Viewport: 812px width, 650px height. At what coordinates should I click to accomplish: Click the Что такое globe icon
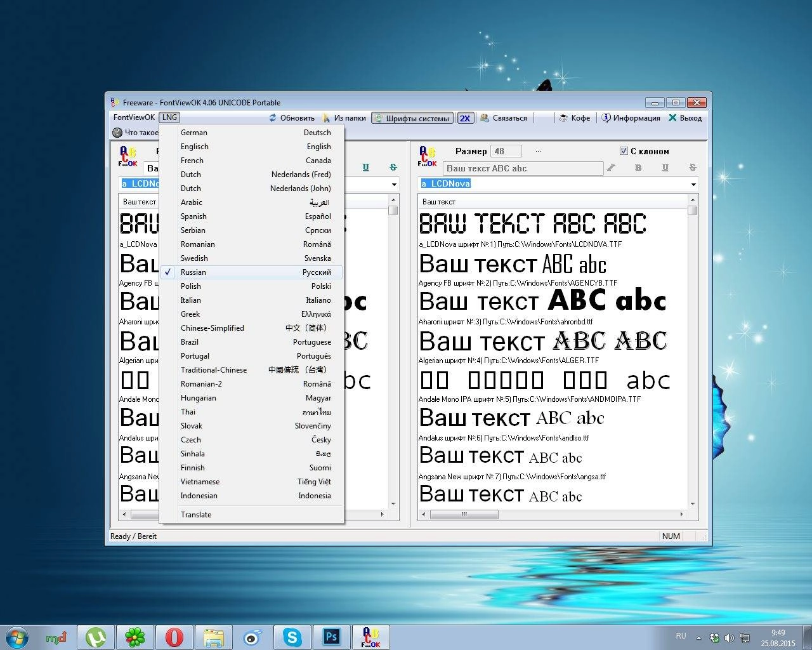[117, 133]
